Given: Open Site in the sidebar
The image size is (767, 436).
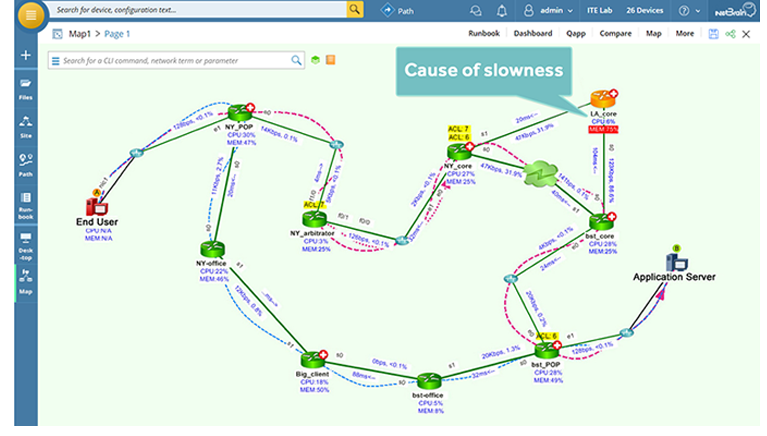Looking at the screenshot, I should click(x=25, y=127).
